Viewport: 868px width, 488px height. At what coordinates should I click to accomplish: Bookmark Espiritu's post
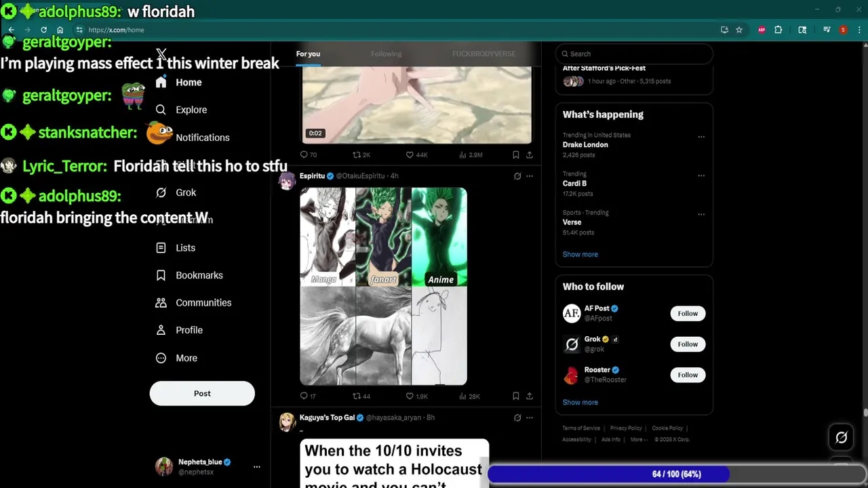(516, 396)
